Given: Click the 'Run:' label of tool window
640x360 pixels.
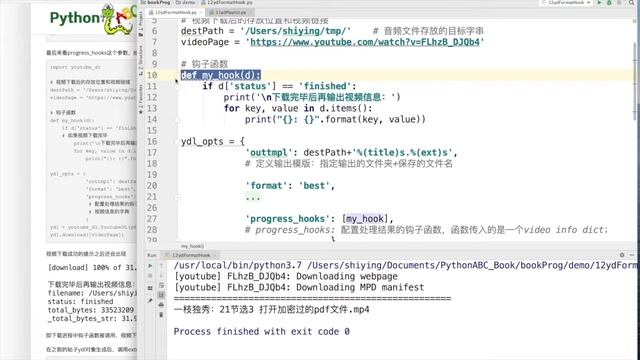Looking at the screenshot, I should (x=152, y=255).
